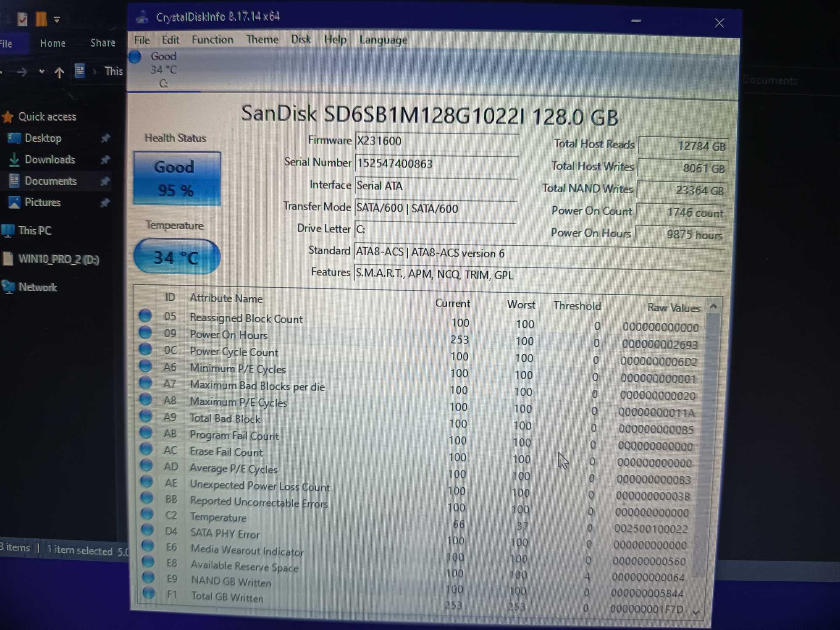Click the status icon for SATA PHY Error
This screenshot has height=630, width=840.
[x=147, y=530]
